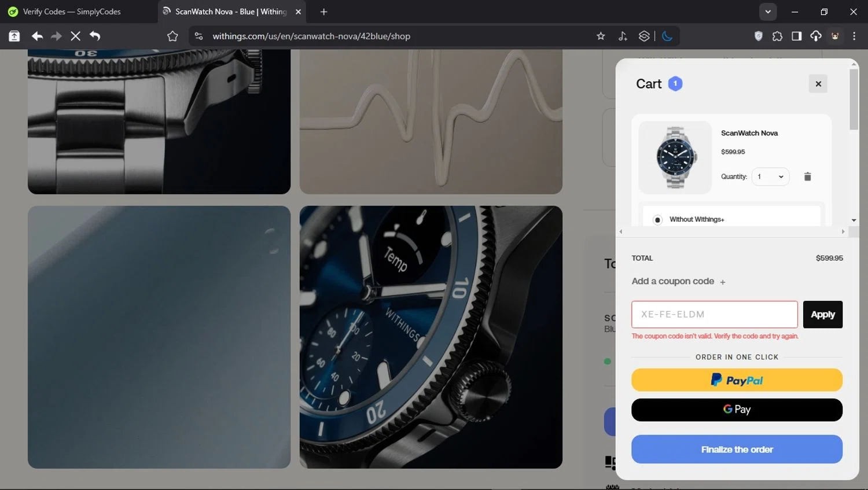Pay with the PayPal button
Image resolution: width=868 pixels, height=490 pixels.
[x=737, y=380]
